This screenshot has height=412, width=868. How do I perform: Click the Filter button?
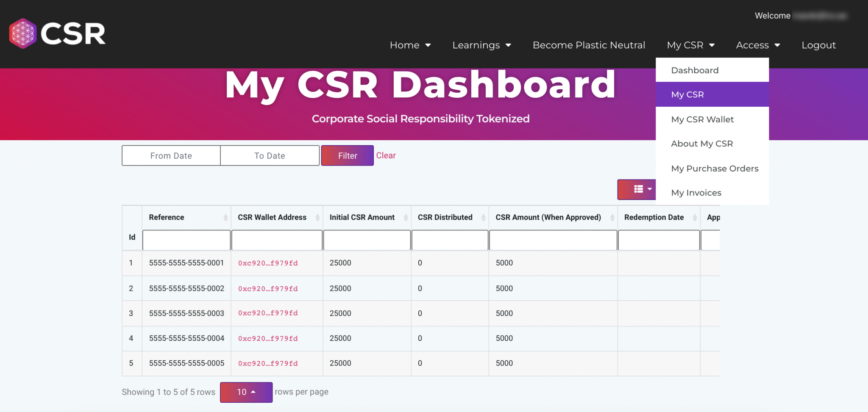point(347,155)
